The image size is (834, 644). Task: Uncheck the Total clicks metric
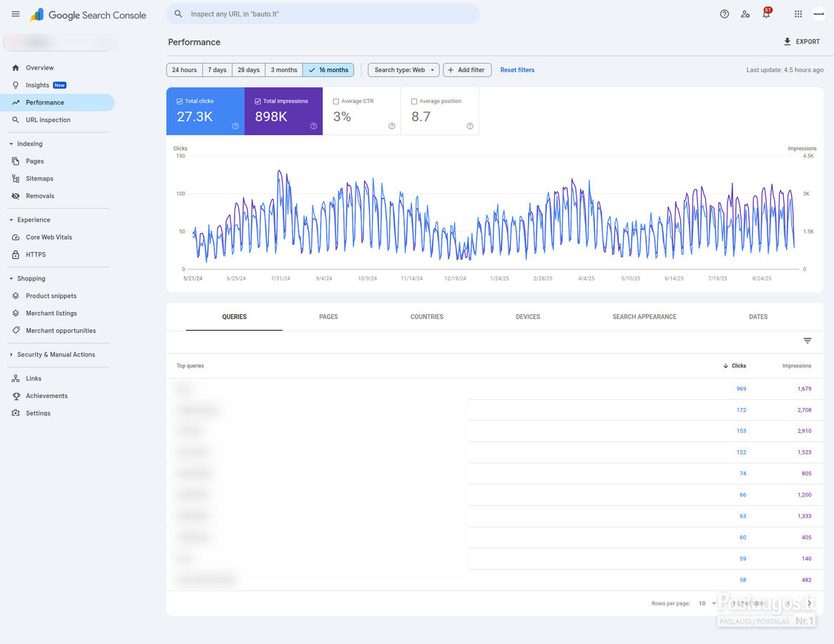[x=180, y=101]
